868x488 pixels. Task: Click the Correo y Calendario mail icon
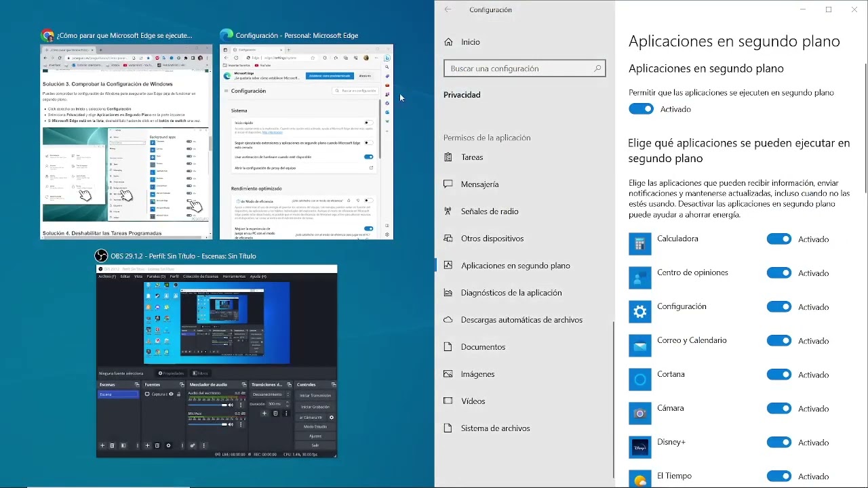pos(640,346)
